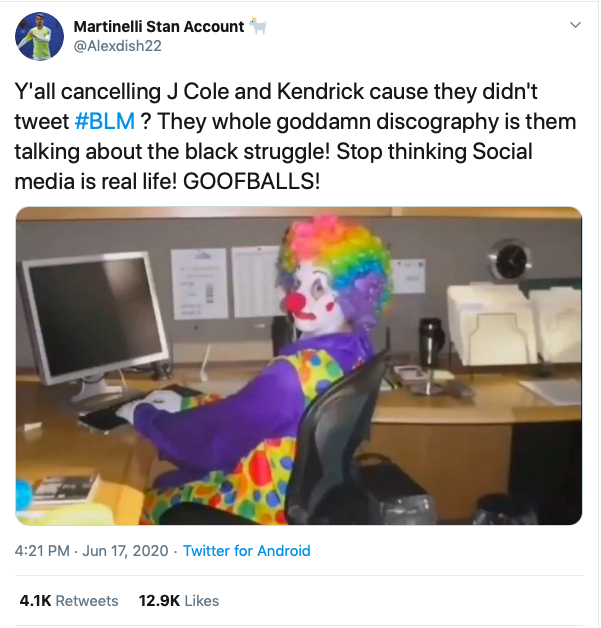
Task: View the 4.1K Retweets list
Action: coord(69,601)
